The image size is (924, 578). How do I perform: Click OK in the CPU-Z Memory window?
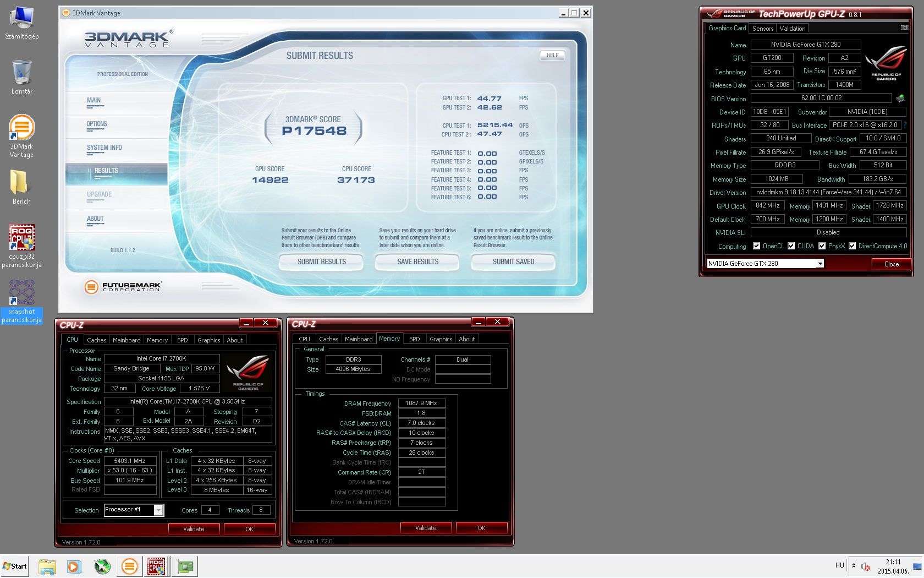point(481,528)
